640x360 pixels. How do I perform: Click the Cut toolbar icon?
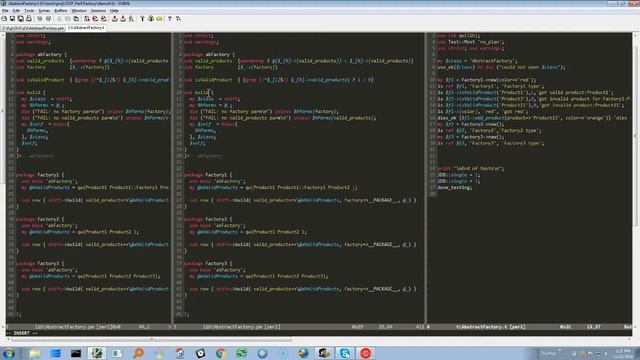[59, 19]
